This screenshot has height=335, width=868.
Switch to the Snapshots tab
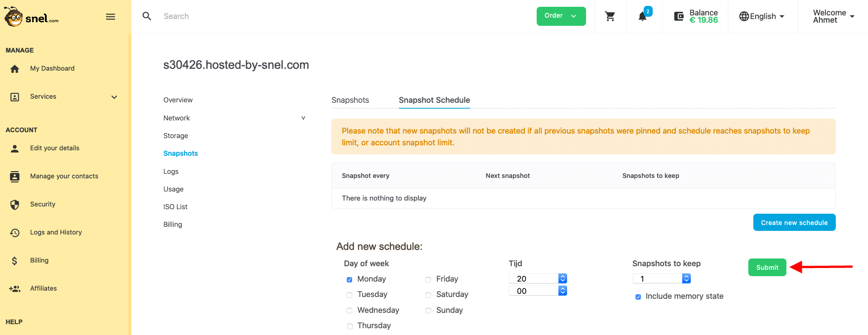pyautogui.click(x=350, y=100)
